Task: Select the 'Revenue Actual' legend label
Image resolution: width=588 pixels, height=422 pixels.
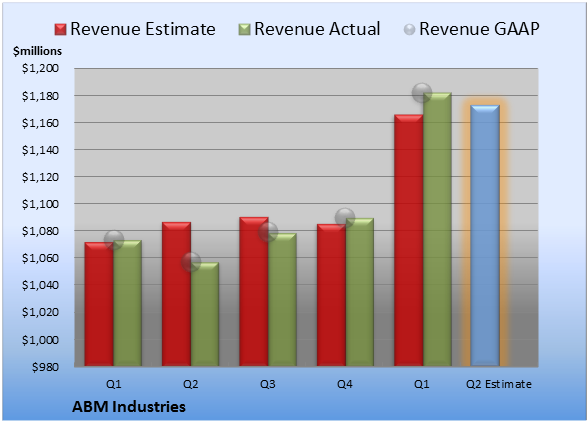Action: coord(317,29)
